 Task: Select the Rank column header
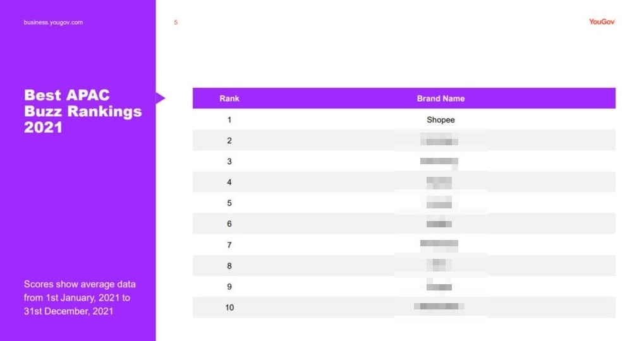229,99
